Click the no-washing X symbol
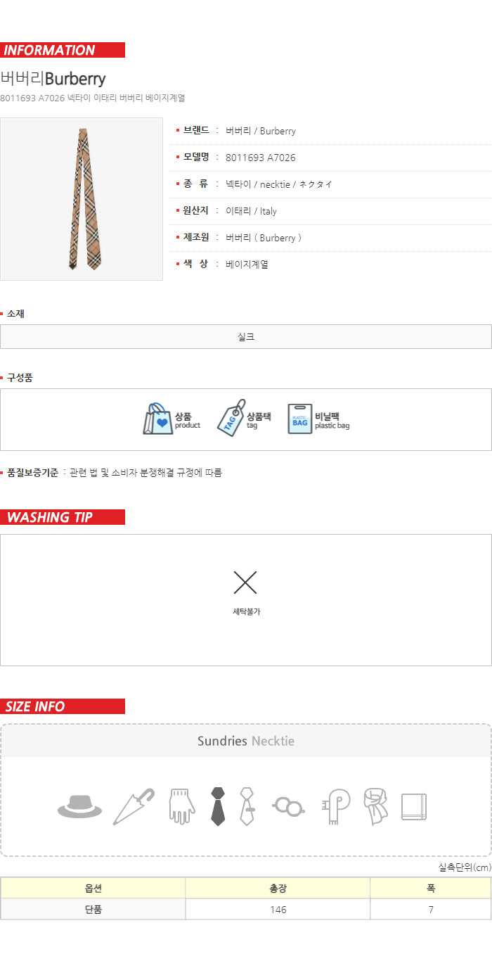Image resolution: width=492 pixels, height=980 pixels. pyautogui.click(x=245, y=582)
